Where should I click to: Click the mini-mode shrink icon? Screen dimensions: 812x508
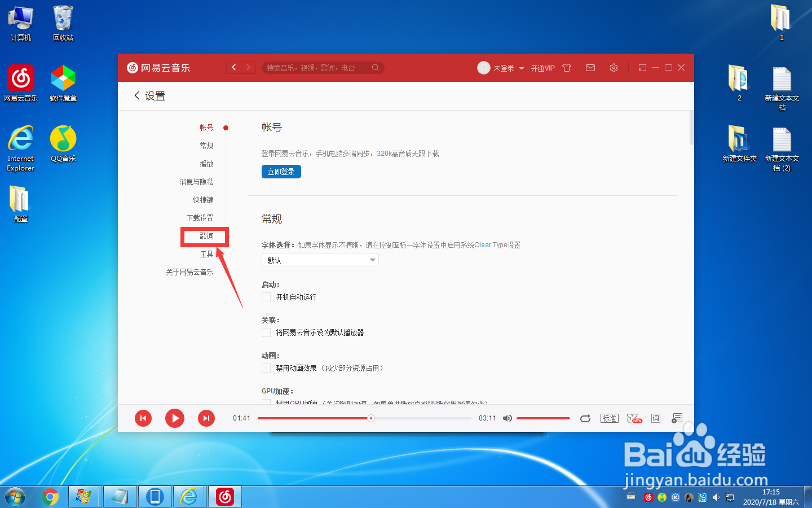pyautogui.click(x=642, y=67)
